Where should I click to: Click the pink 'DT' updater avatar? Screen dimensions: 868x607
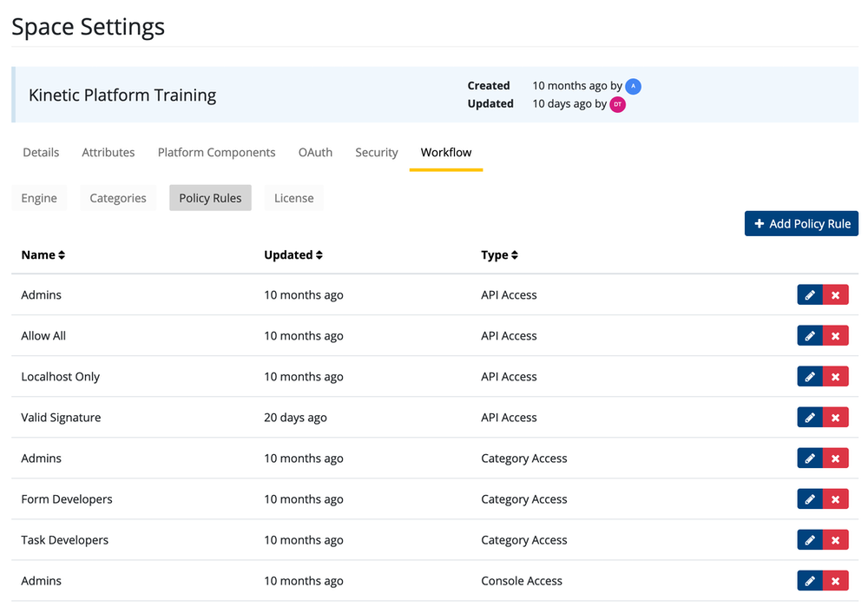pos(618,104)
